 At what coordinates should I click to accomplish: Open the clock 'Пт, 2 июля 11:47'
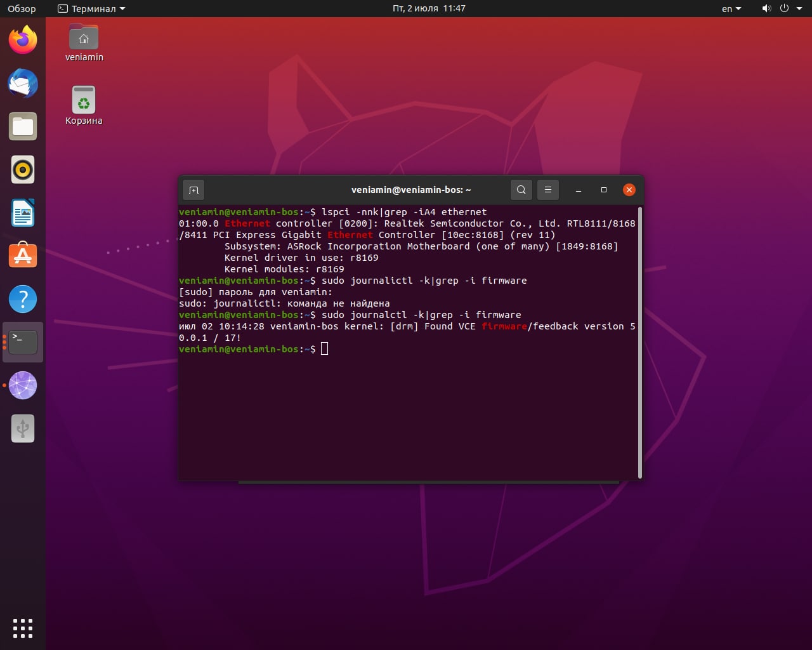(x=429, y=9)
